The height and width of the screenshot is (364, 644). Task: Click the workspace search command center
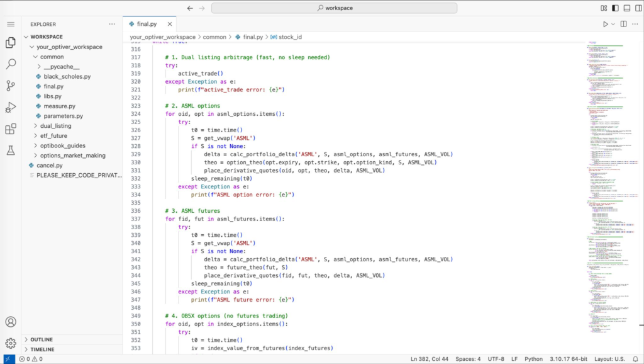pos(335,8)
